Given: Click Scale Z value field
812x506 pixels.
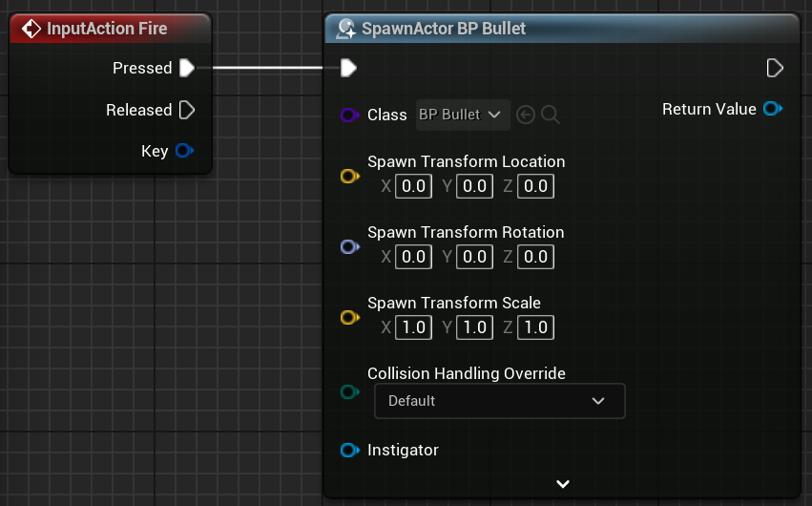Looking at the screenshot, I should pos(535,327).
